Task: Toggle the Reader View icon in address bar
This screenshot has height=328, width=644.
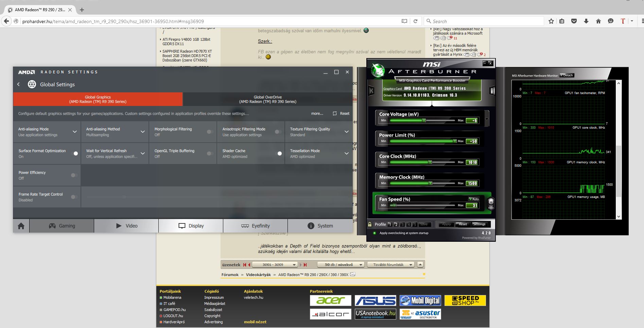Action: coord(404,21)
